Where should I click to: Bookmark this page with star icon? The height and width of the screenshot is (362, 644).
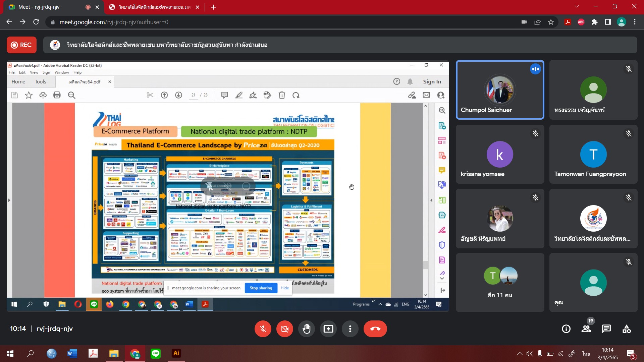pos(551,22)
